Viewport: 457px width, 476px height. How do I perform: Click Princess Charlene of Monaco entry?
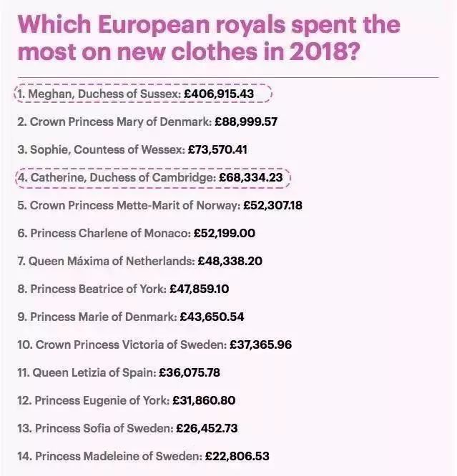(136, 234)
